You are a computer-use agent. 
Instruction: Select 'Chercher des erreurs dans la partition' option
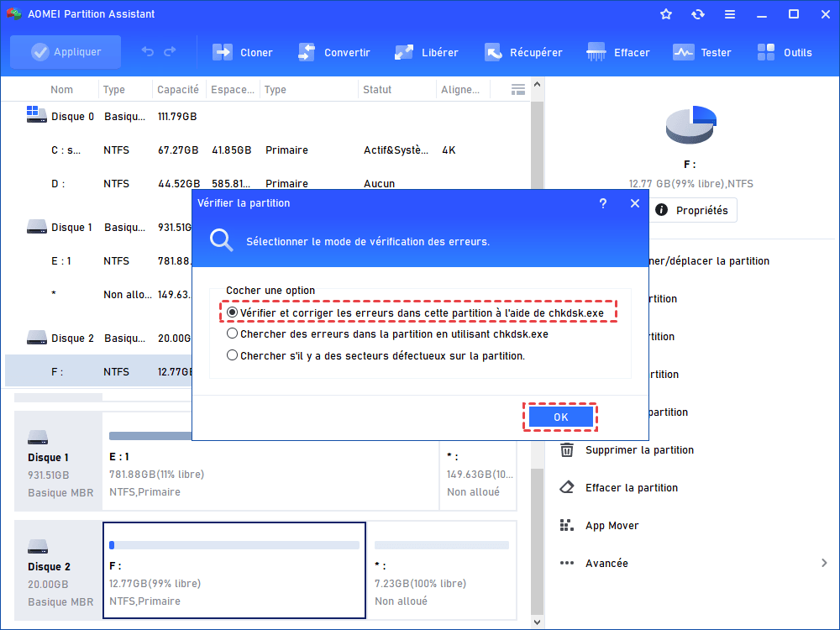point(233,333)
